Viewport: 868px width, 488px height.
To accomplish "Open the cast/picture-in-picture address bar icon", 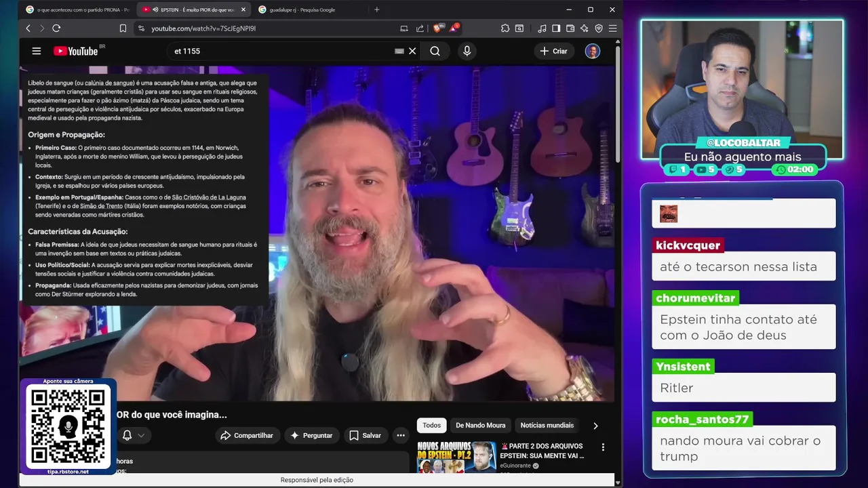I will pos(404,28).
